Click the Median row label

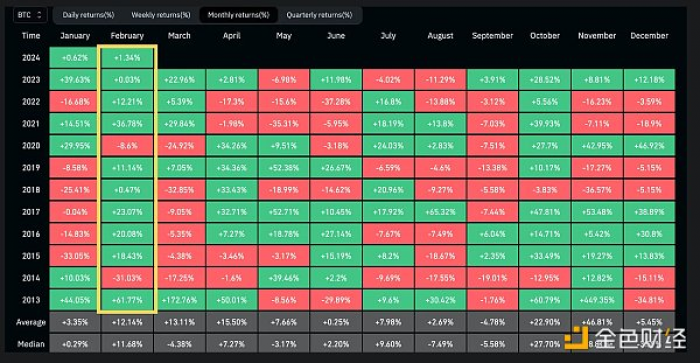coord(31,344)
